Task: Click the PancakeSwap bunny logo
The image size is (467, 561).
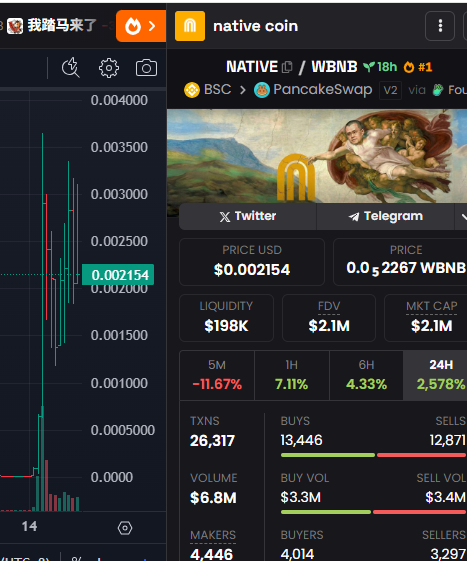Action: pyautogui.click(x=262, y=90)
